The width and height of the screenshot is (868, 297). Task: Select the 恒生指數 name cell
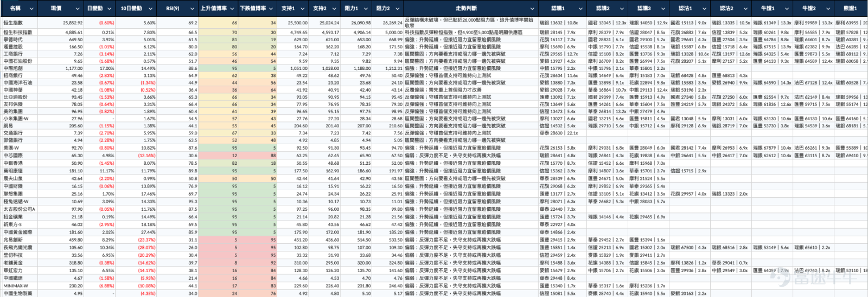click(x=20, y=23)
